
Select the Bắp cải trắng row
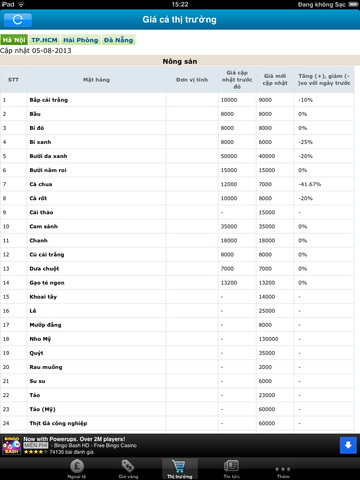pos(177,100)
